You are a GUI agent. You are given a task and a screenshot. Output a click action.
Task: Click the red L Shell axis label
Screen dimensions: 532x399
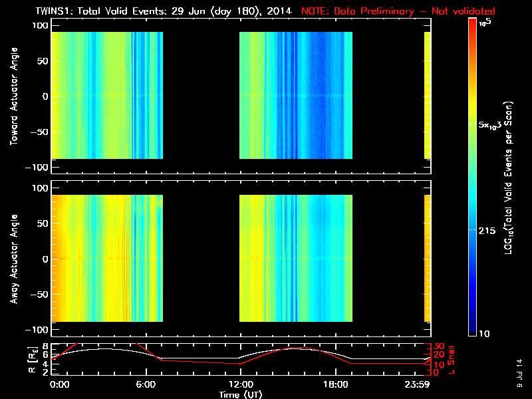[451, 360]
